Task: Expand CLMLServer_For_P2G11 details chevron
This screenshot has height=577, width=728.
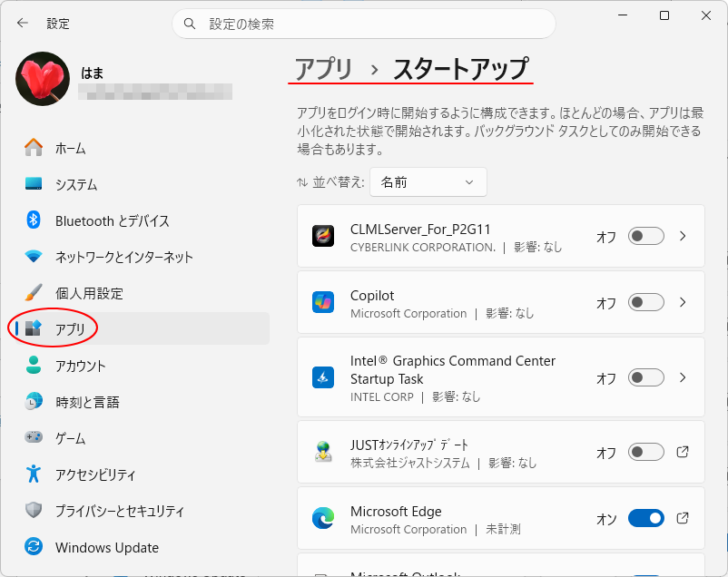Action: (682, 236)
